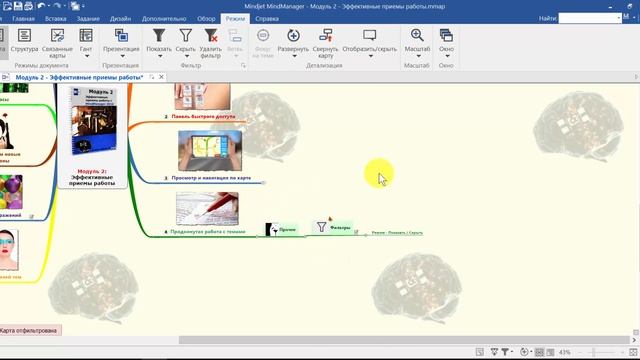Click the horizontal scrollbar
This screenshot has height=360, width=640.
click(404, 340)
